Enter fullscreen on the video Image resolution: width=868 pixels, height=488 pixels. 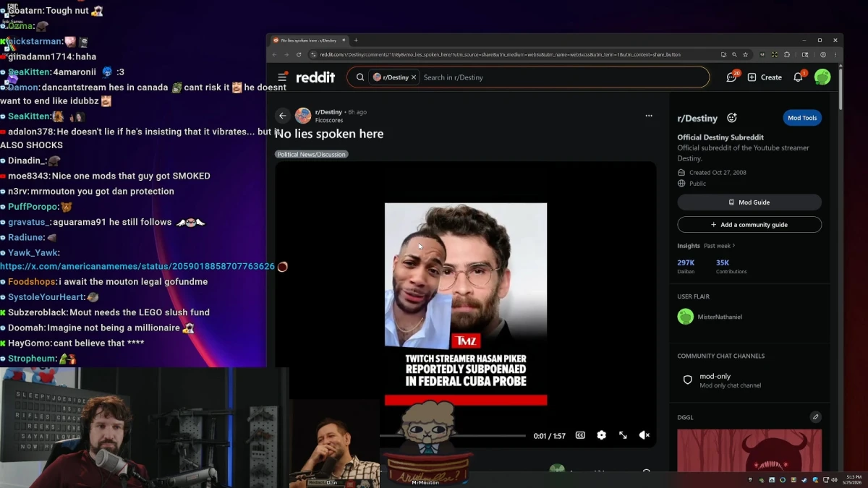pos(623,435)
